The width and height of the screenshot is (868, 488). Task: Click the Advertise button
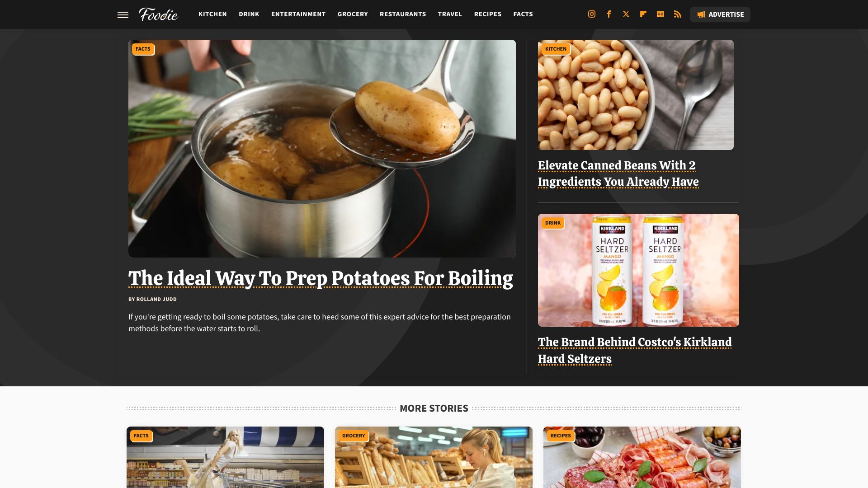(720, 14)
